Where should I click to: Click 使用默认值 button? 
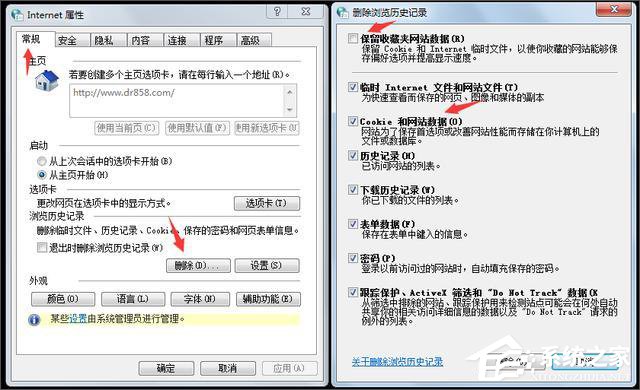197,128
